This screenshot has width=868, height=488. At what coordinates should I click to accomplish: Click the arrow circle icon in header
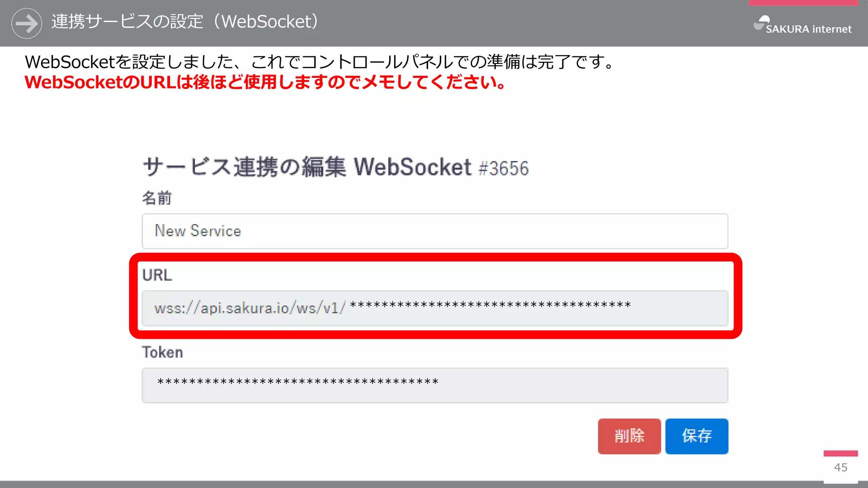tap(27, 23)
